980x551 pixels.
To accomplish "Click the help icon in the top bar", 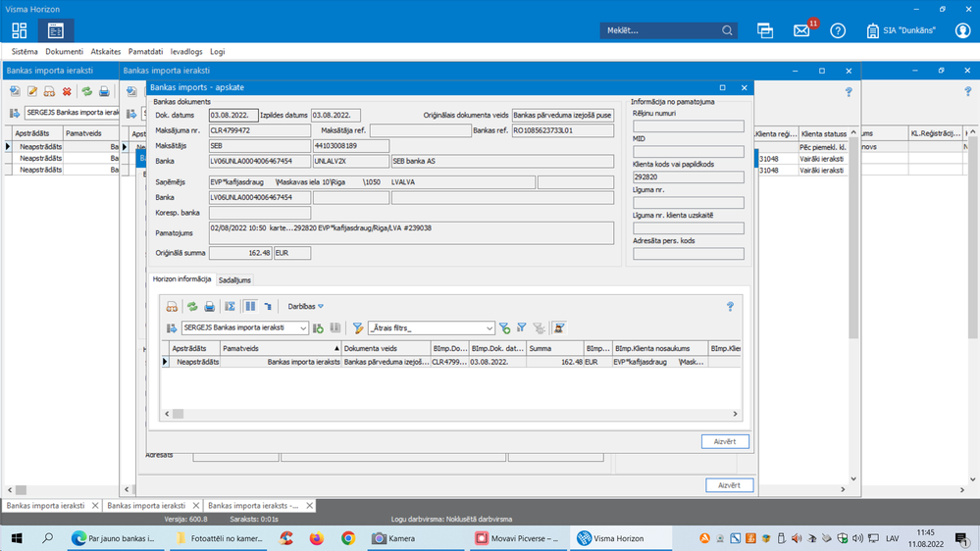I will pos(838,31).
